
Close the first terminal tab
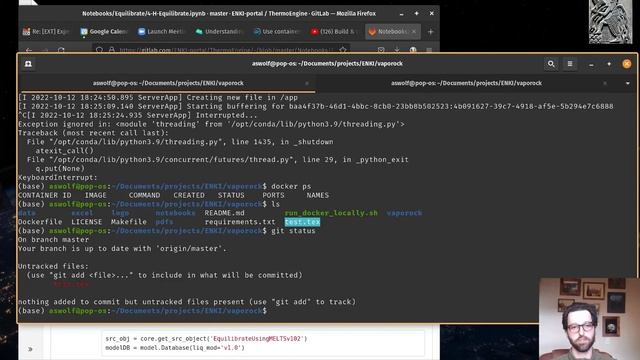point(307,83)
